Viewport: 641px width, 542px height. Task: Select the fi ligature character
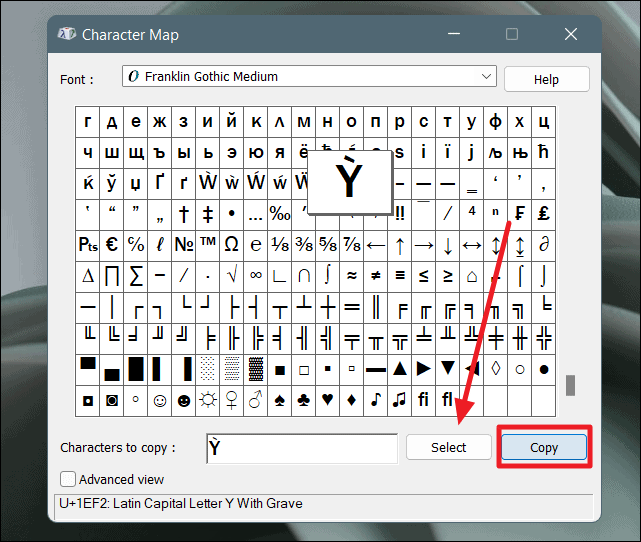(x=424, y=401)
